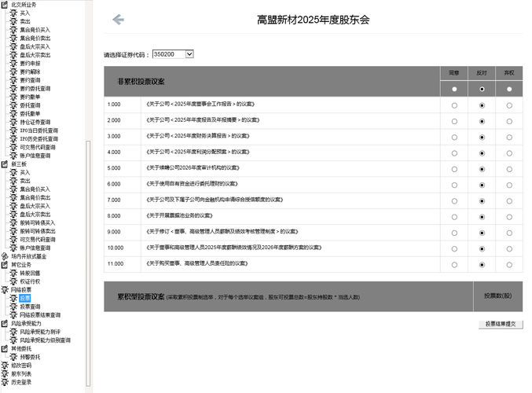Click the bulb icon beside 要约委托查询
This screenshot has height=393, width=532.
point(13,88)
